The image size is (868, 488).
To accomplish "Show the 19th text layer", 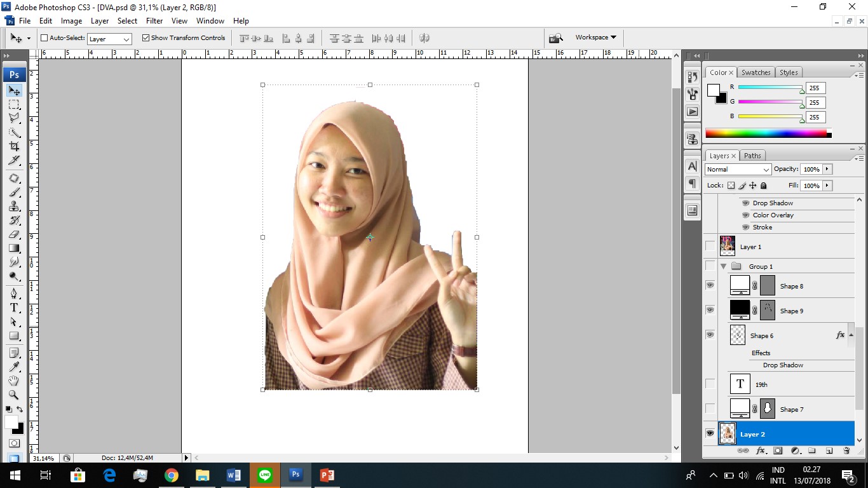I will coord(710,384).
